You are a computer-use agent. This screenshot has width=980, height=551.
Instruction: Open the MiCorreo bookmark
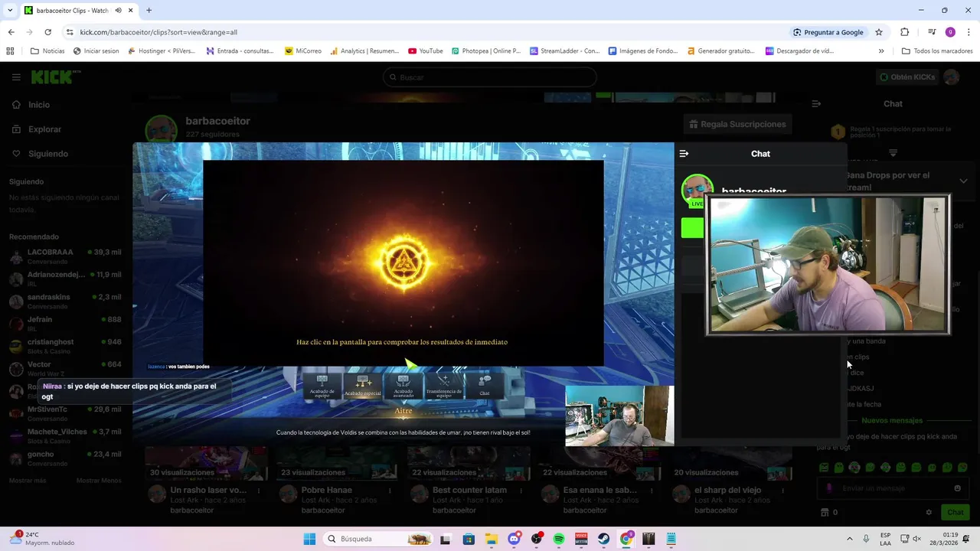pos(303,51)
